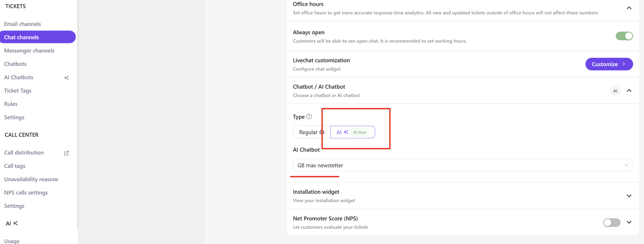The width and height of the screenshot is (644, 244).
Task: Open Email channels in the sidebar
Action: pos(23,24)
